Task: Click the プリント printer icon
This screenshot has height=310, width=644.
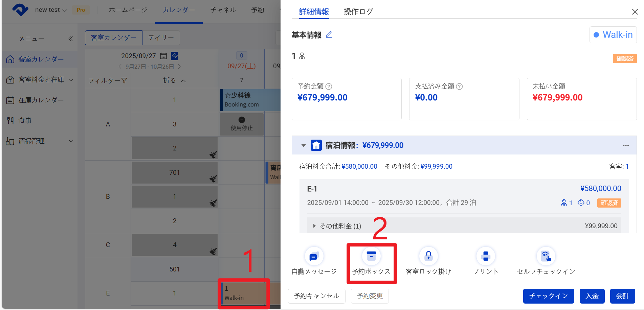Action: [x=486, y=257]
